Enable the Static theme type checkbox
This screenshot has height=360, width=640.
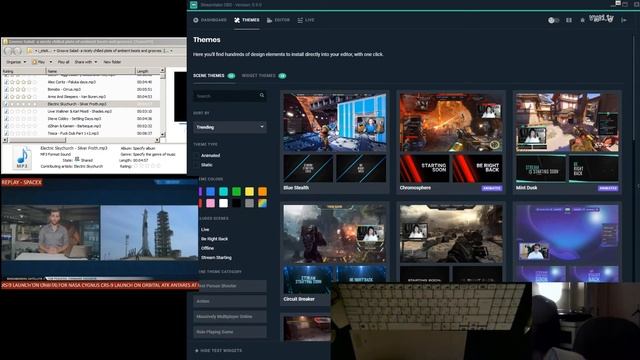tap(196, 165)
